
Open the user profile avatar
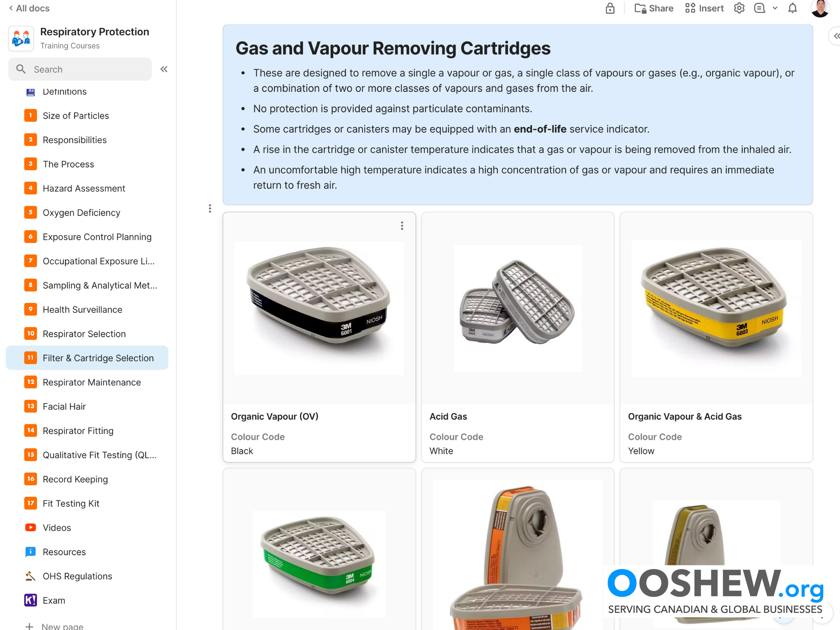point(820,8)
